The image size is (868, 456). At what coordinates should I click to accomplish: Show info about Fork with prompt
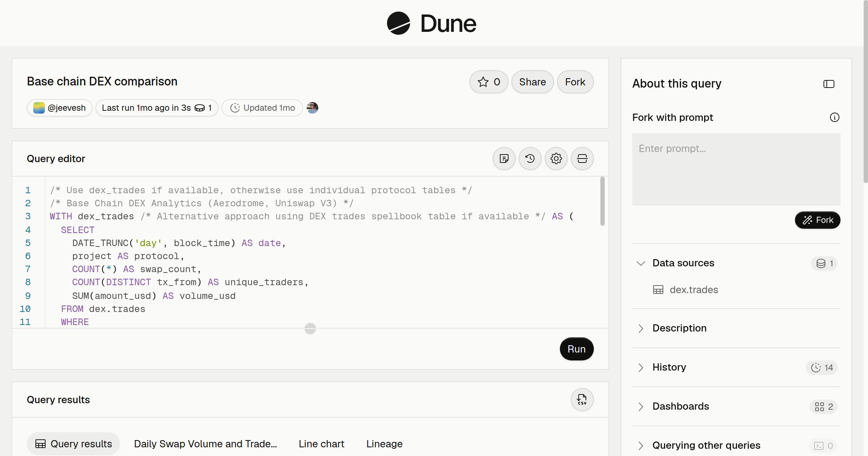click(x=834, y=117)
